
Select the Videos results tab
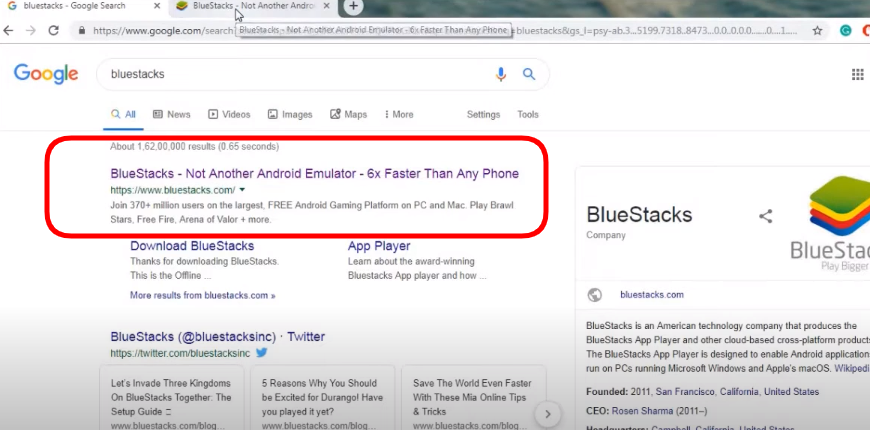pos(229,114)
